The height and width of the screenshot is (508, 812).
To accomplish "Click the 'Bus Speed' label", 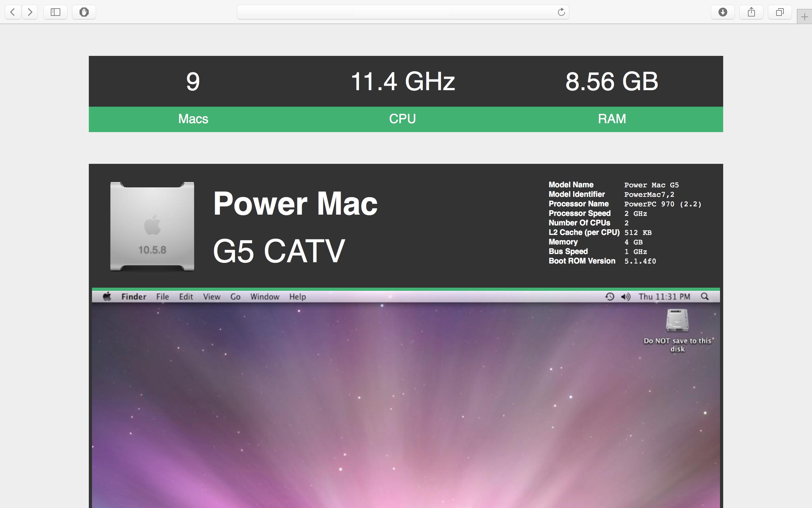I will tap(568, 251).
